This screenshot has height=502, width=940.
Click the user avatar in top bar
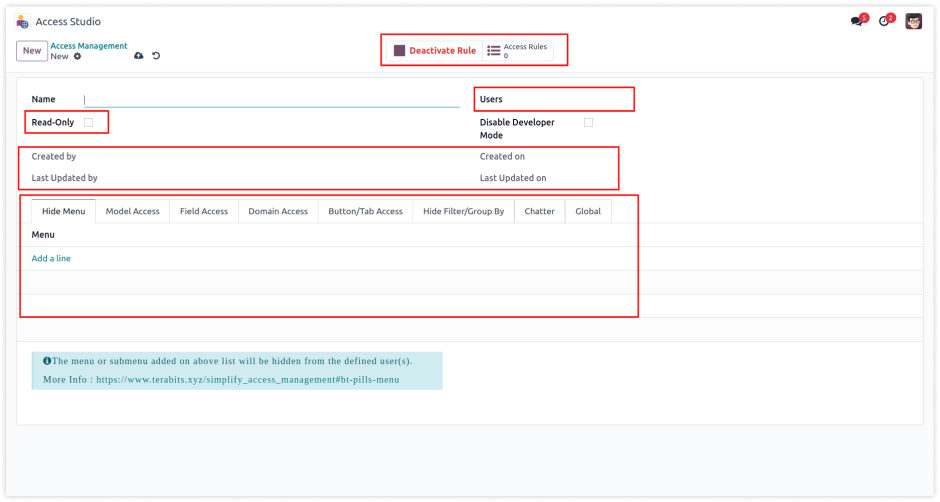[913, 21]
